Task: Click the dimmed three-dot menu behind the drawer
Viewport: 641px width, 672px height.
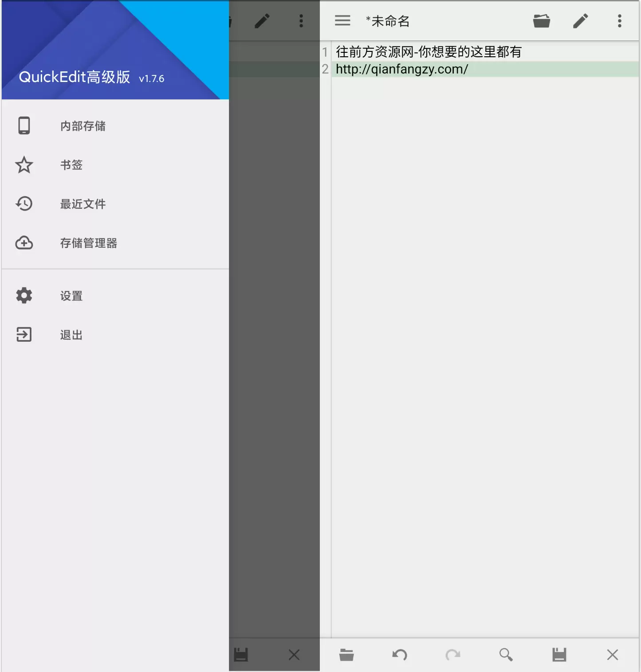Action: click(301, 21)
